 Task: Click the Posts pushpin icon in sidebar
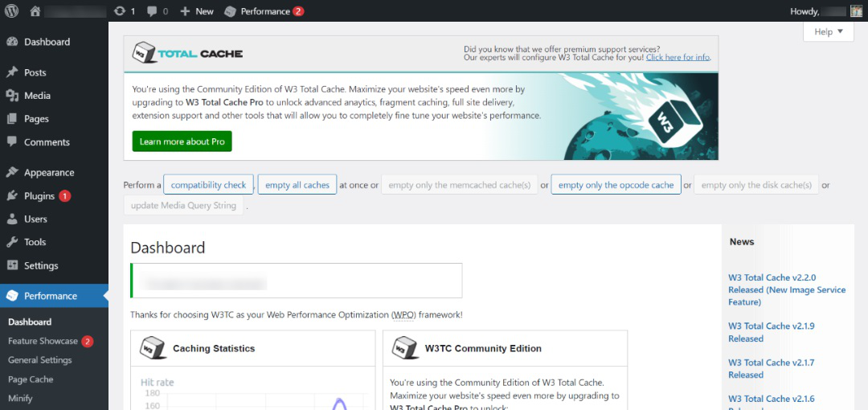coord(12,72)
